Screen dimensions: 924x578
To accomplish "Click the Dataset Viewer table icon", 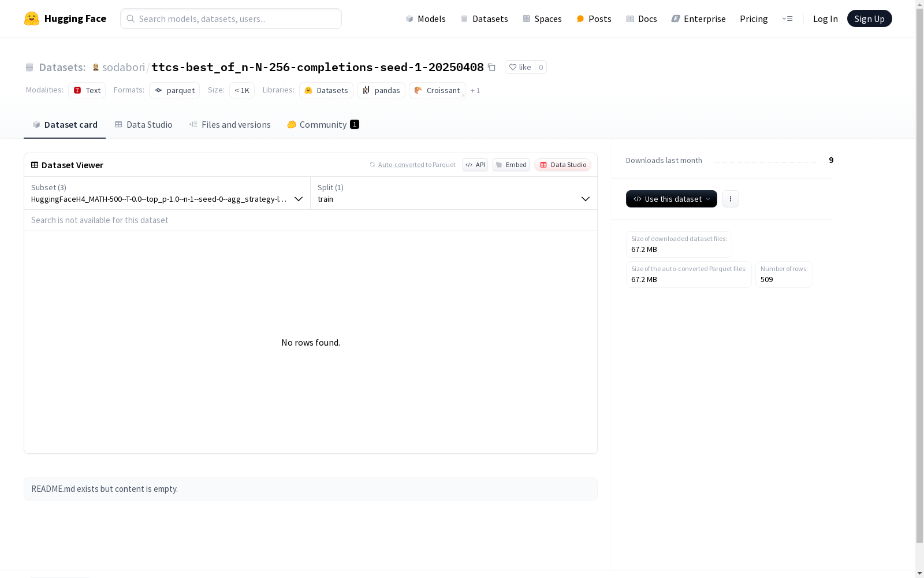I will (x=35, y=165).
